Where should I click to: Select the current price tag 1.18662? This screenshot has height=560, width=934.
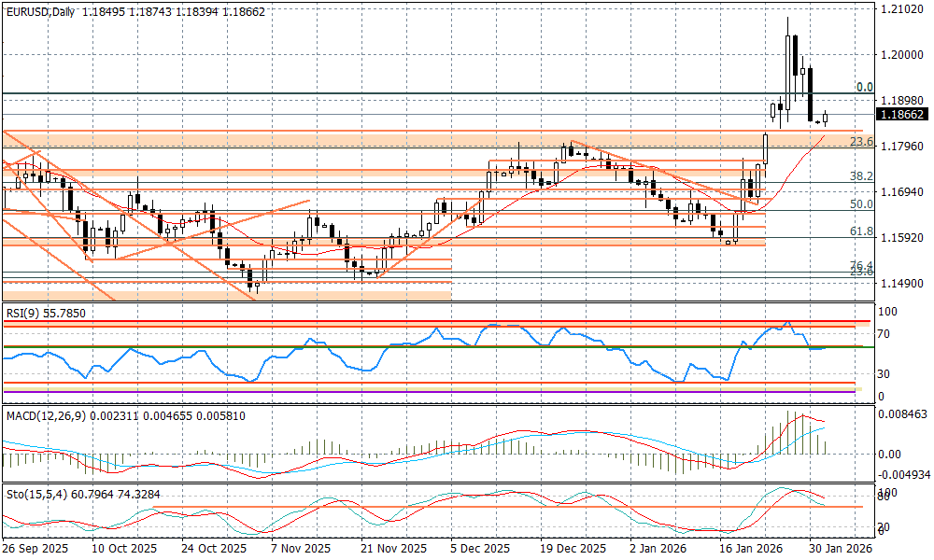coord(901,115)
